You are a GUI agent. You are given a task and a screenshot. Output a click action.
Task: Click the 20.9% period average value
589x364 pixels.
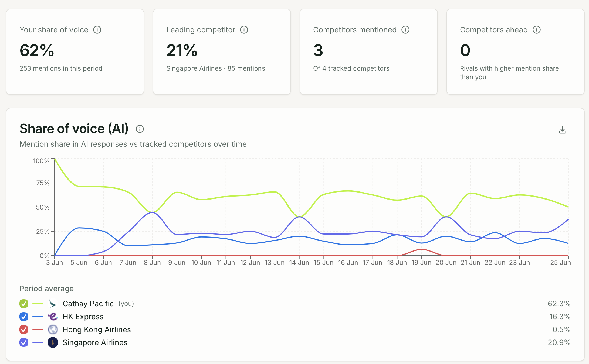559,342
